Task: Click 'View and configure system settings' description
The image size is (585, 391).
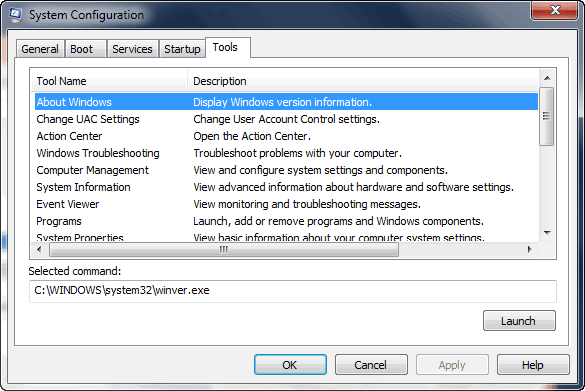Action: coord(320,170)
